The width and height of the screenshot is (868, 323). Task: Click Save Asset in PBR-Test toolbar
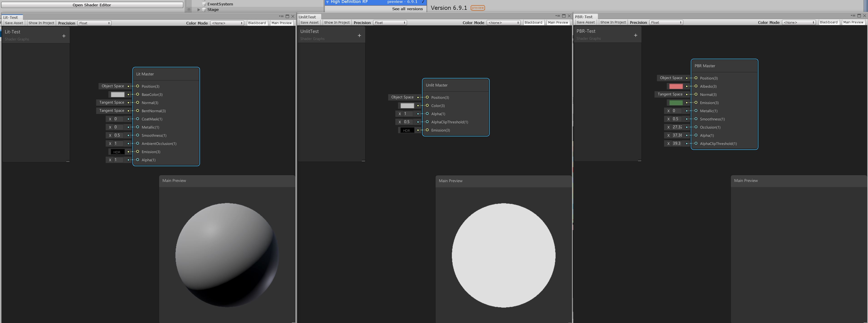[585, 22]
